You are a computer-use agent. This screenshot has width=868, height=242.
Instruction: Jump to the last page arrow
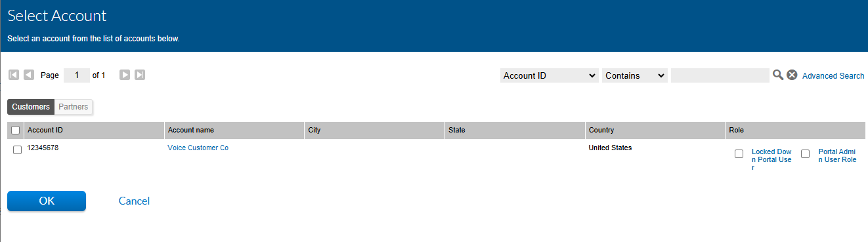(x=140, y=75)
